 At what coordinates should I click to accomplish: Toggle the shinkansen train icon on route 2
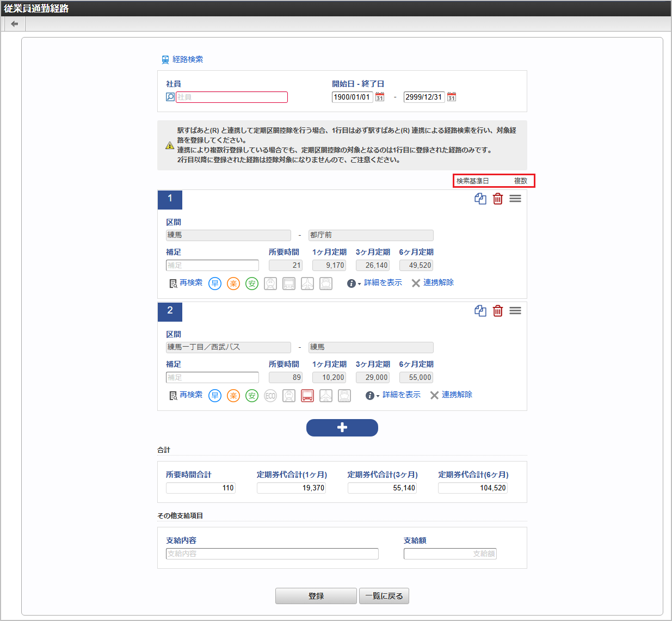coord(289,396)
